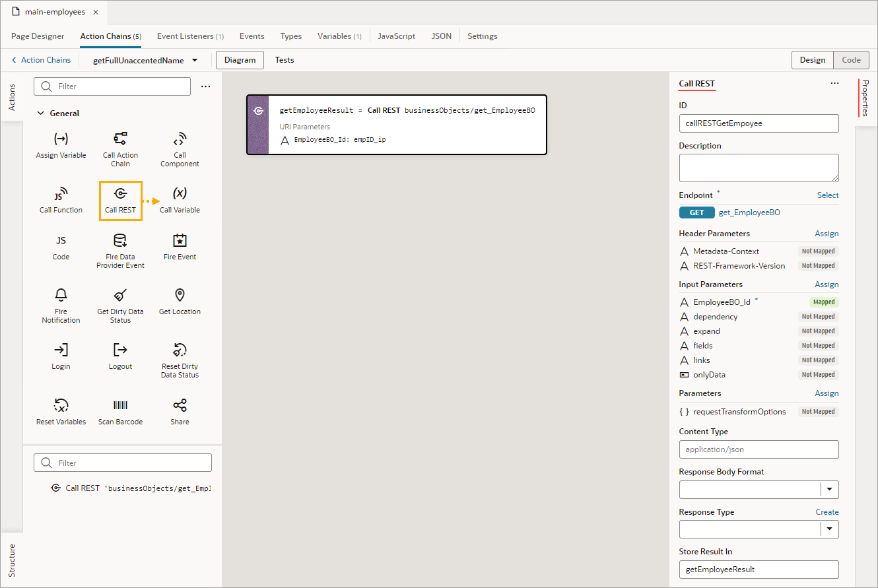Click Assign link for Input Parameters

click(x=827, y=284)
